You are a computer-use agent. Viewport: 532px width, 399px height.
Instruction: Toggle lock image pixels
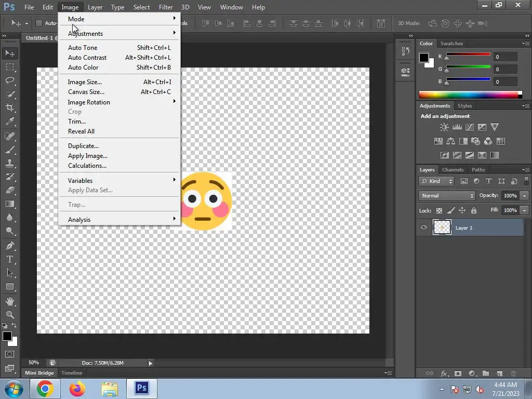[450, 211]
